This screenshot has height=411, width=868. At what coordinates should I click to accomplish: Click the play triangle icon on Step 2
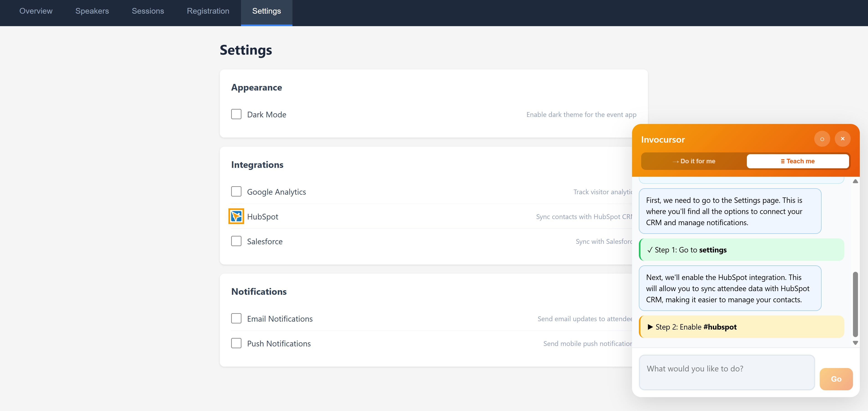pos(650,327)
